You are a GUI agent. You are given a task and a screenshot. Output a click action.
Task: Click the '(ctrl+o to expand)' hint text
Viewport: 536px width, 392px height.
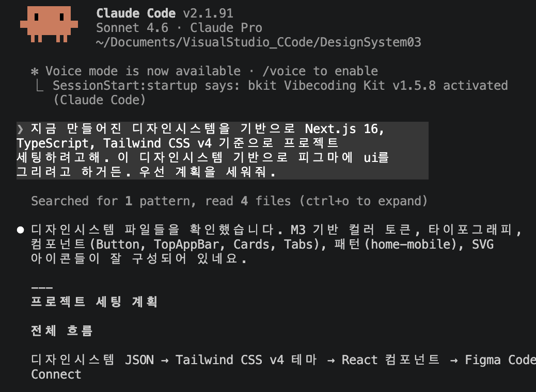[364, 201]
